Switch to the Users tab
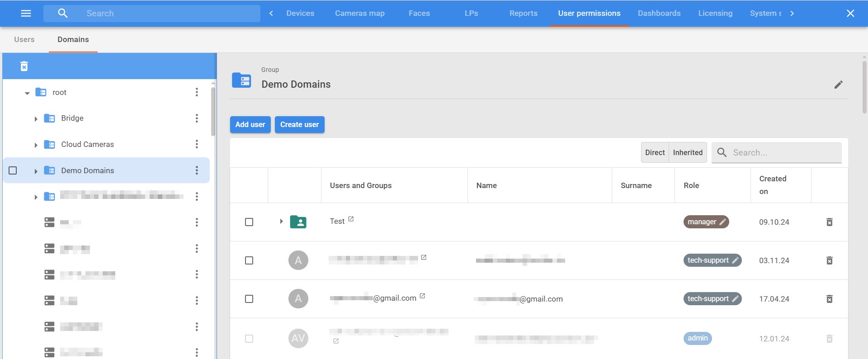The image size is (868, 359). point(24,39)
